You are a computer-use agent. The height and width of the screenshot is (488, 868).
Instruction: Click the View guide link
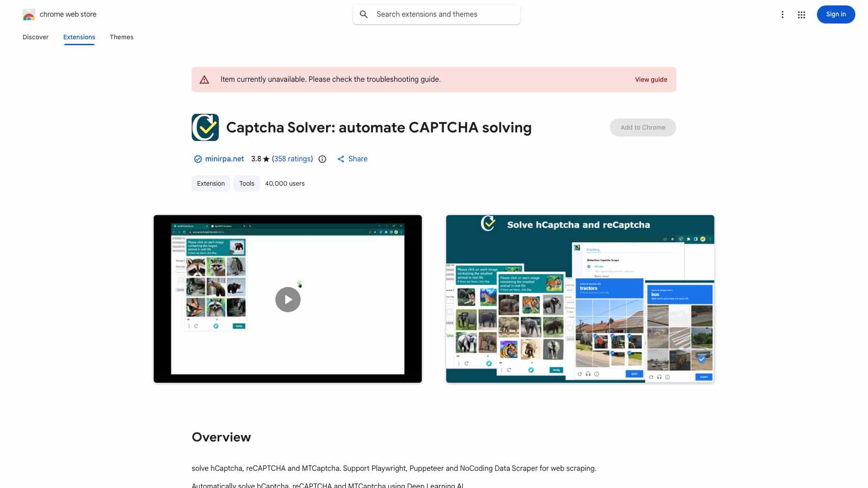[651, 80]
